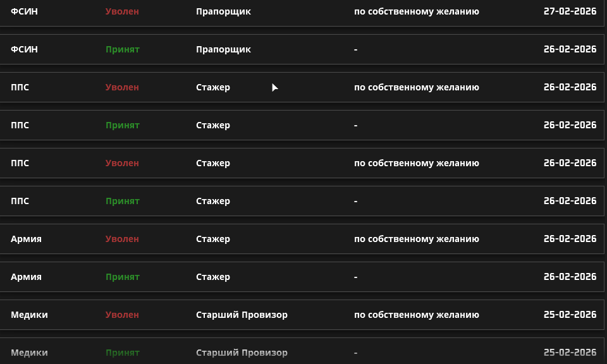The height and width of the screenshot is (364, 607).
Task: Open the Прапорщик rank entry dated 27-02-2026
Action: coord(223,11)
